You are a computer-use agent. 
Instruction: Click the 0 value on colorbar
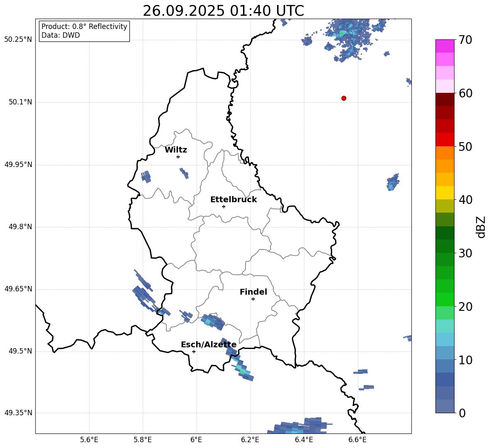tap(462, 413)
